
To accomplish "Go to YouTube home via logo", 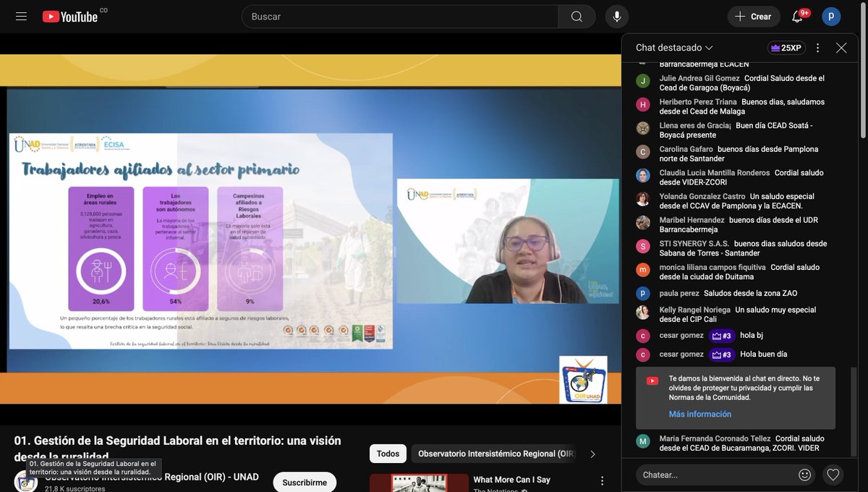I will pyautogui.click(x=70, y=16).
